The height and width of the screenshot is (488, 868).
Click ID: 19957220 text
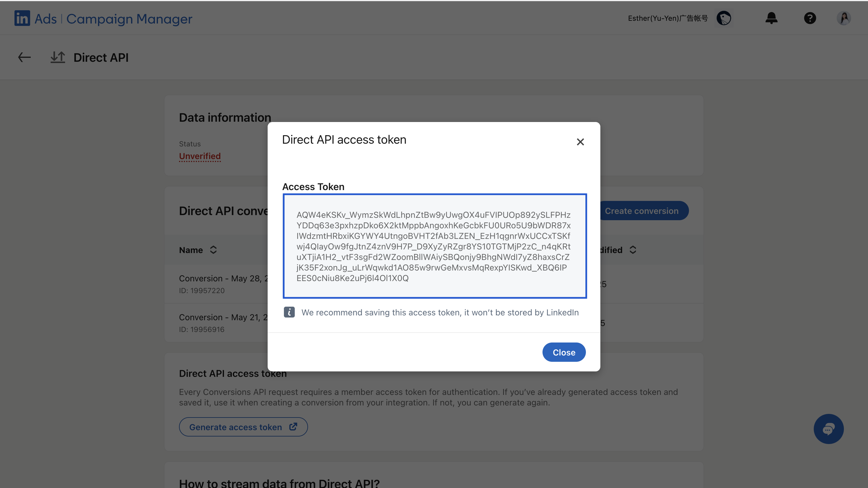pos(202,290)
